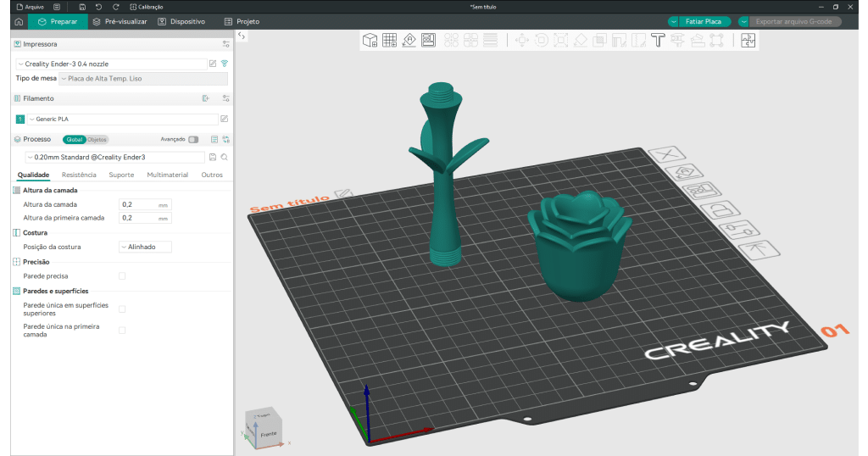Switch to the Dispositivo tab

point(181,21)
